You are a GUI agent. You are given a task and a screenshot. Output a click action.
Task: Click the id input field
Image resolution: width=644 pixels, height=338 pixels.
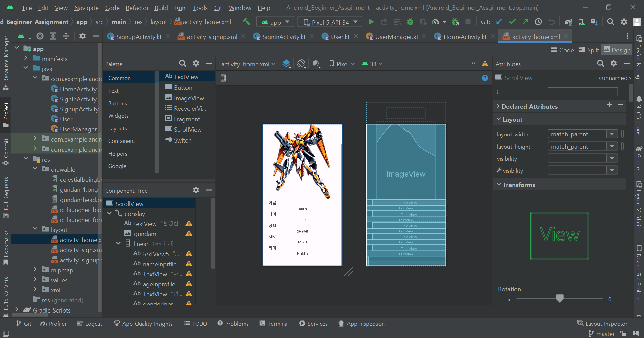pyautogui.click(x=583, y=92)
